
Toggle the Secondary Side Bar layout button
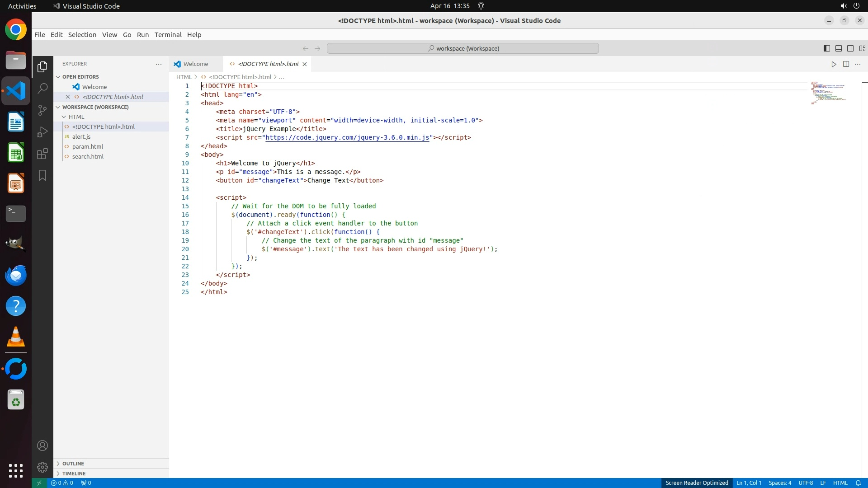[x=850, y=48]
